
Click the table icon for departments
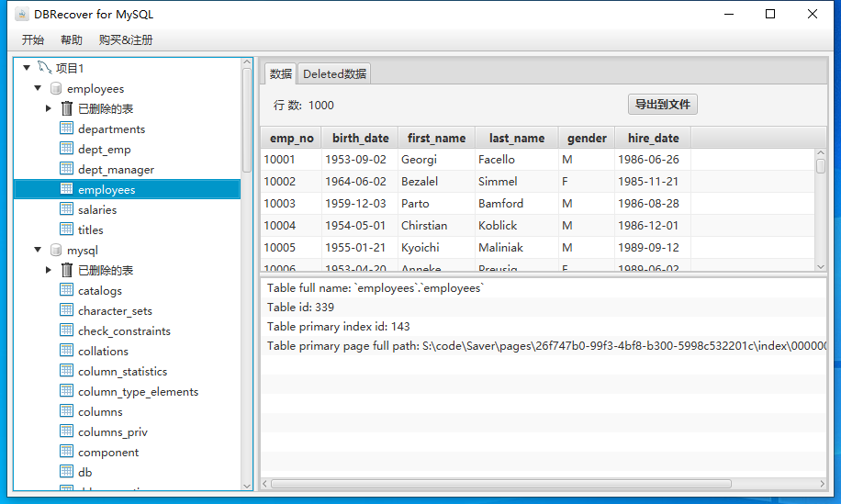pos(66,129)
